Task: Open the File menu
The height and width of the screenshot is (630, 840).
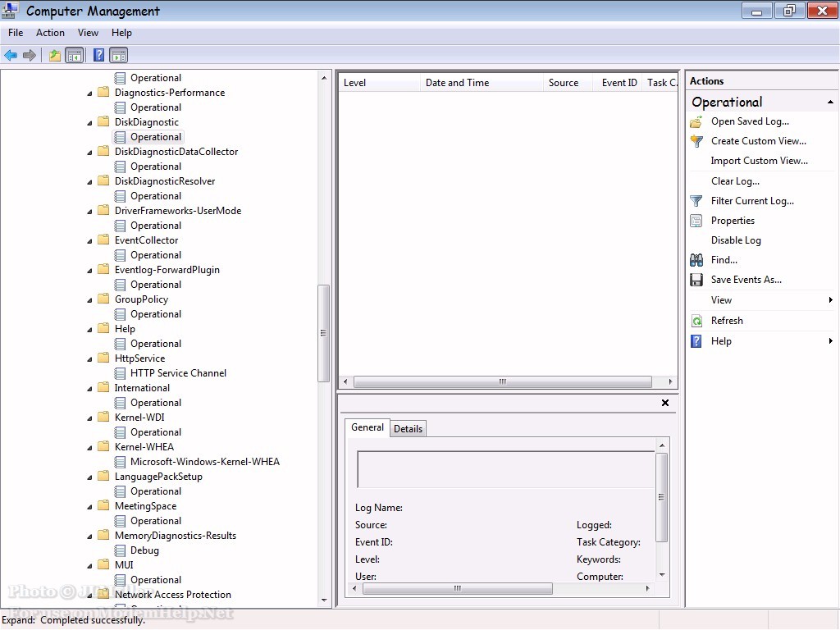Action: click(16, 33)
